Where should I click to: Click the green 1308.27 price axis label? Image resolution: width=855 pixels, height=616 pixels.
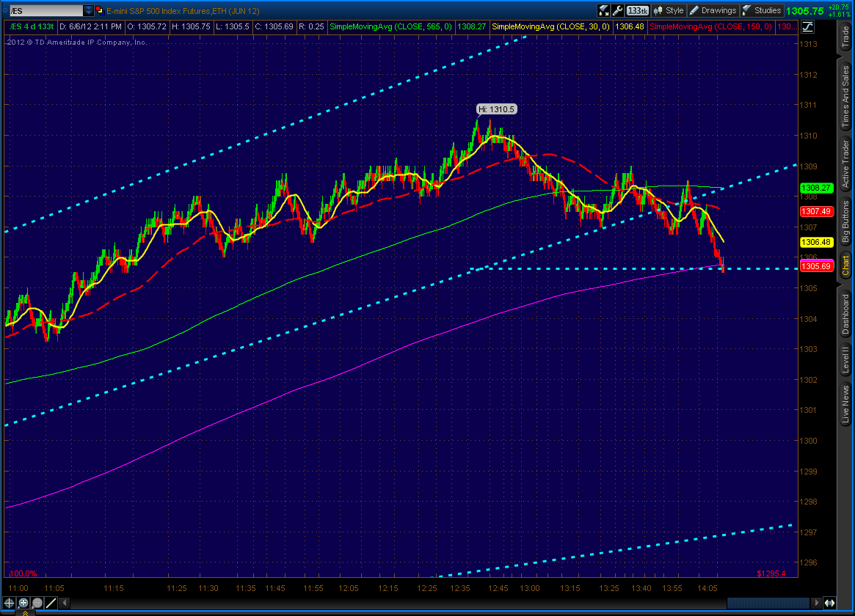tap(816, 188)
